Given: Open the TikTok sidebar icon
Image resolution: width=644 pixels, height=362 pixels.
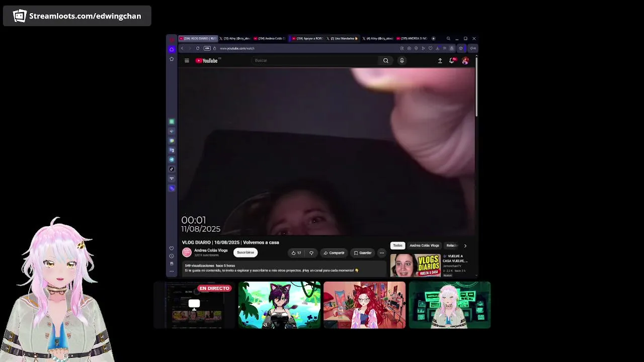Looking at the screenshot, I should pos(172,169).
